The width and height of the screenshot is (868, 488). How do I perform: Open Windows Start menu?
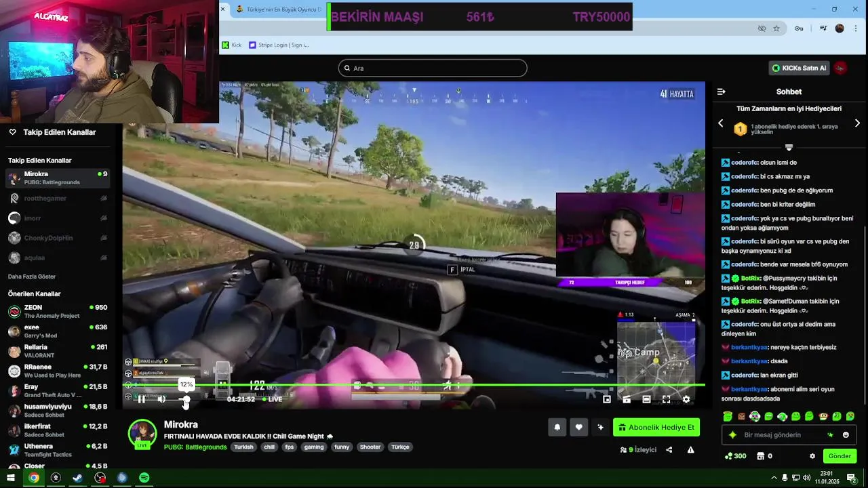(x=11, y=478)
